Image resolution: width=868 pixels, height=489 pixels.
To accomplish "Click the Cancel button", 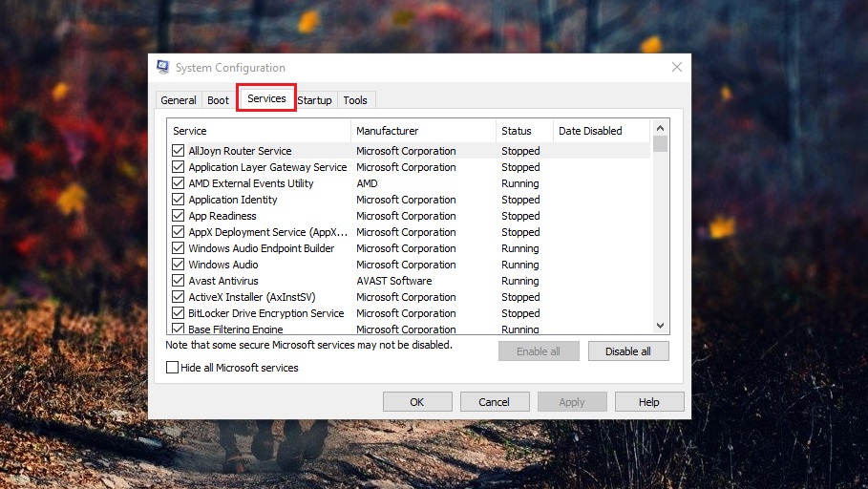I will click(495, 402).
